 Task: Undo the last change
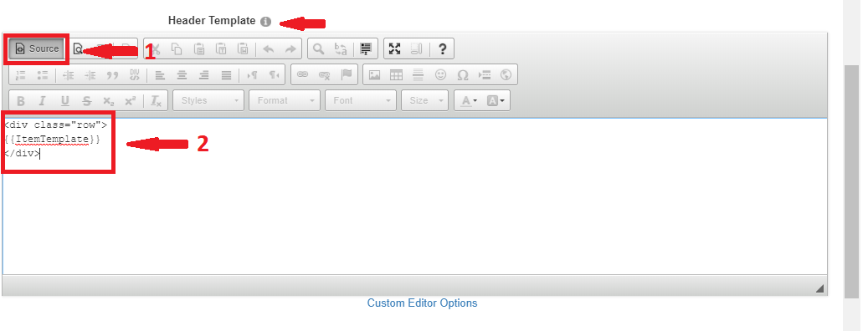[x=269, y=48]
